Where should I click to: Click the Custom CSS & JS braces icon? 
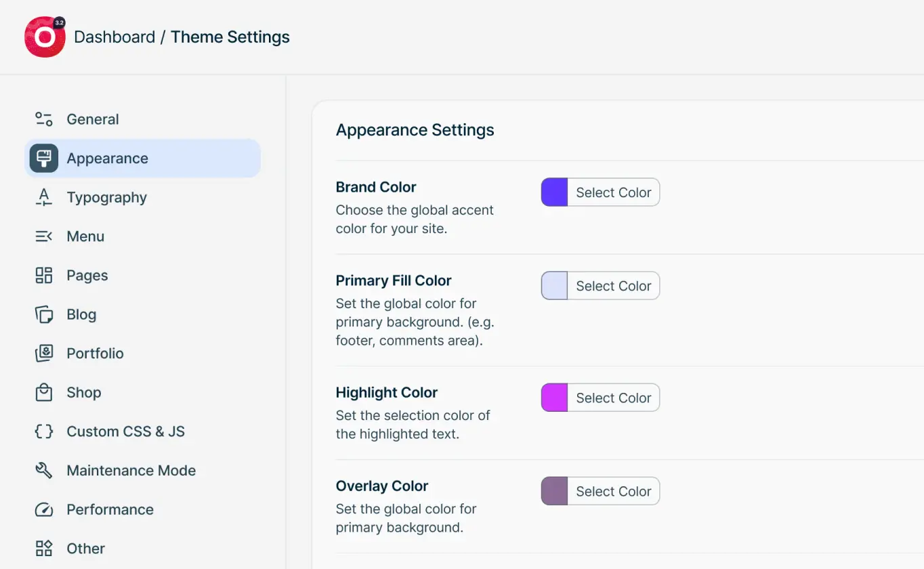tap(43, 431)
